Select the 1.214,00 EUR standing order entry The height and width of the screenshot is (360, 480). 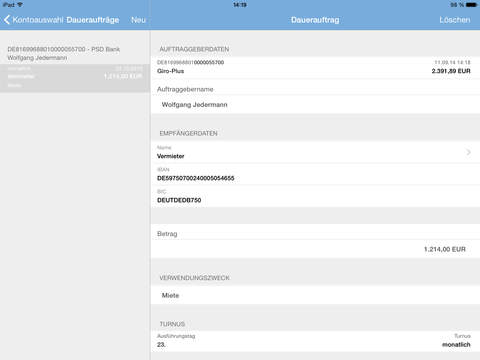pos(75,78)
